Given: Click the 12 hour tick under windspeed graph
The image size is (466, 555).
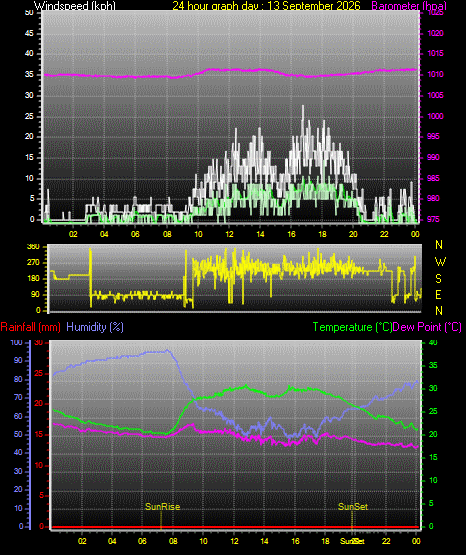Looking at the screenshot, I should (x=229, y=234).
